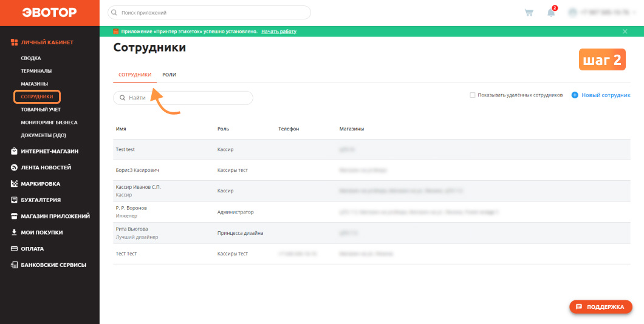Image resolution: width=644 pixels, height=324 pixels.
Task: Click the Мои покупки download icon
Action: [x=14, y=232]
